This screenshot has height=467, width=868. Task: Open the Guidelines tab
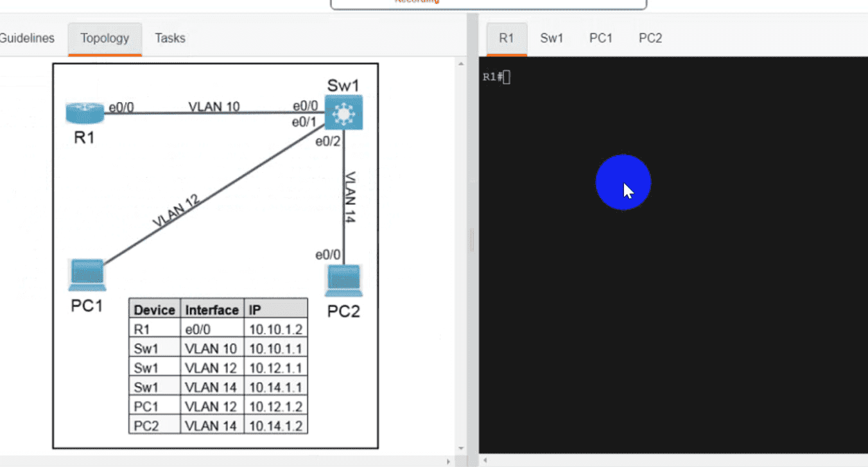click(x=27, y=38)
